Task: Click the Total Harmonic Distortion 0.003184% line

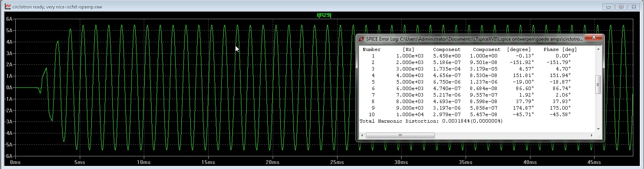Action: click(431, 121)
